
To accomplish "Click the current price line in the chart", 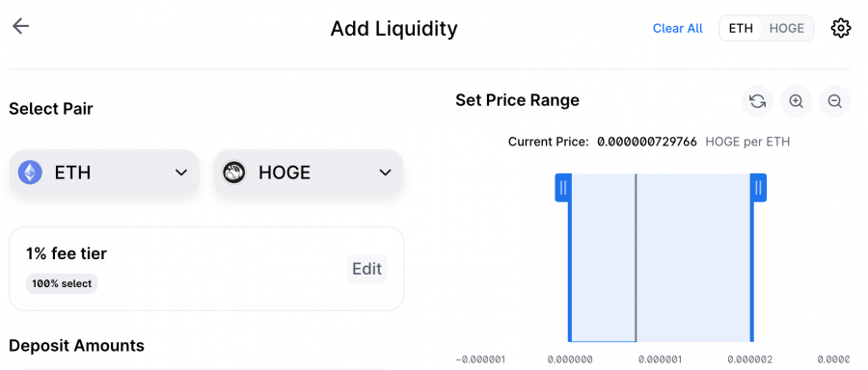I will pos(636,257).
